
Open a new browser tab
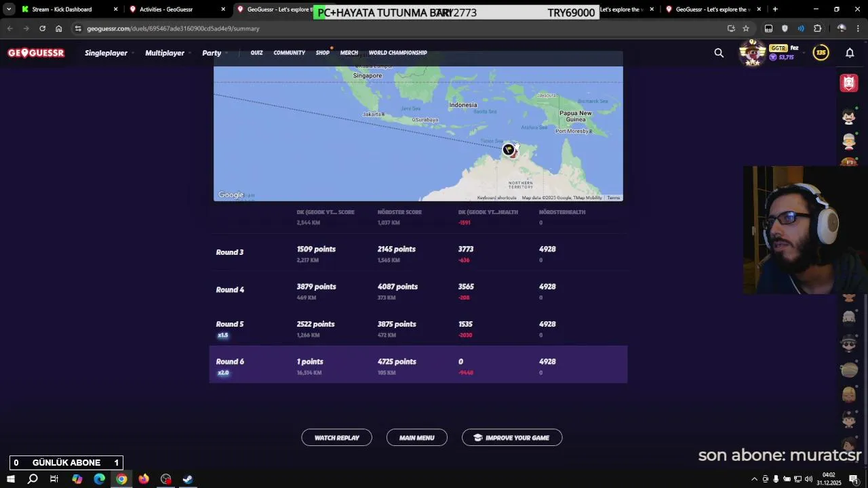point(775,9)
